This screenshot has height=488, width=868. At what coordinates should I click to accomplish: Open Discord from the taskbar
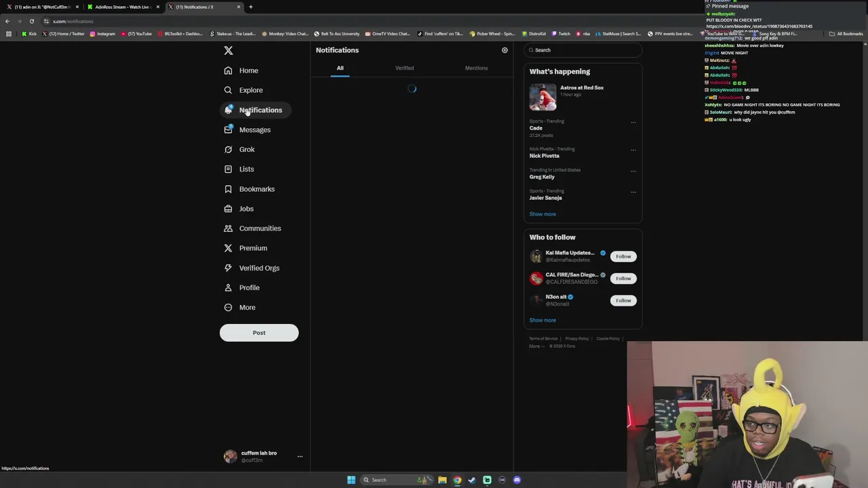point(517,480)
